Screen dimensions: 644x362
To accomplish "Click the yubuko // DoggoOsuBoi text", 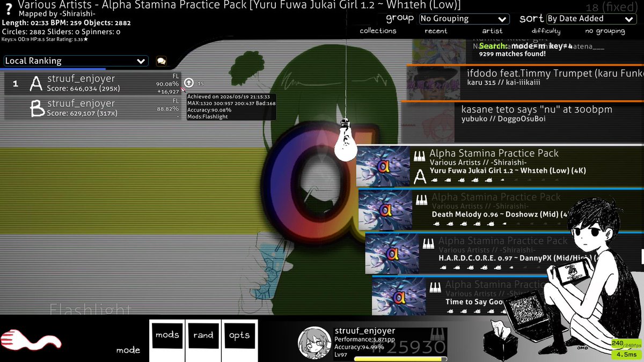I will click(503, 119).
